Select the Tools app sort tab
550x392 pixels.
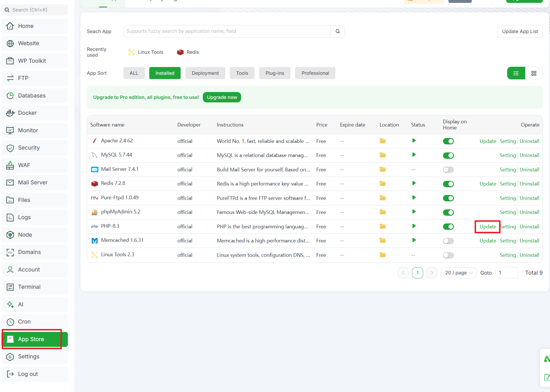coord(242,73)
